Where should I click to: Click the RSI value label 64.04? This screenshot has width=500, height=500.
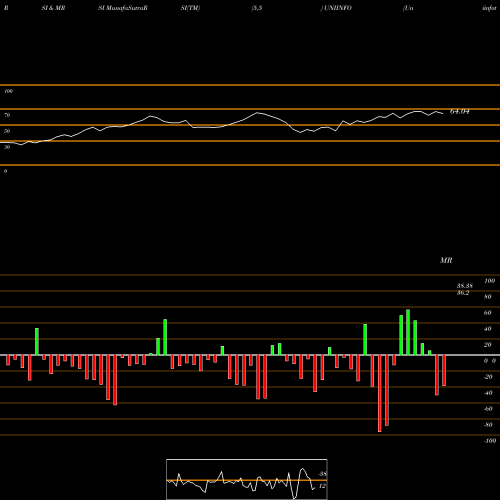(x=460, y=112)
